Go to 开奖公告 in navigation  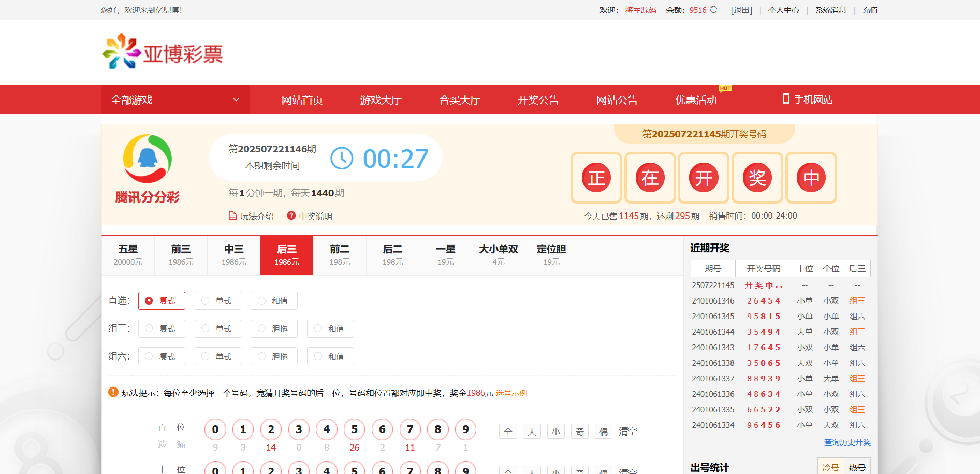point(538,100)
